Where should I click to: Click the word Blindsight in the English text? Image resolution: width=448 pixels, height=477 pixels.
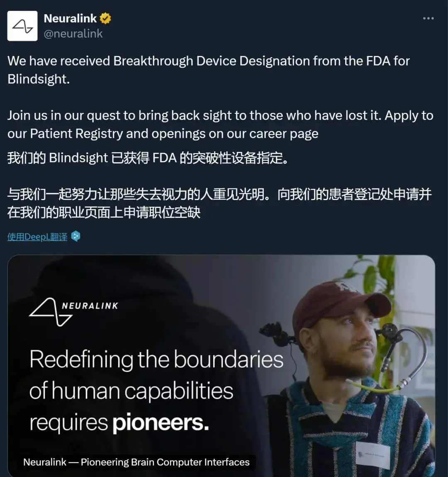39,79
